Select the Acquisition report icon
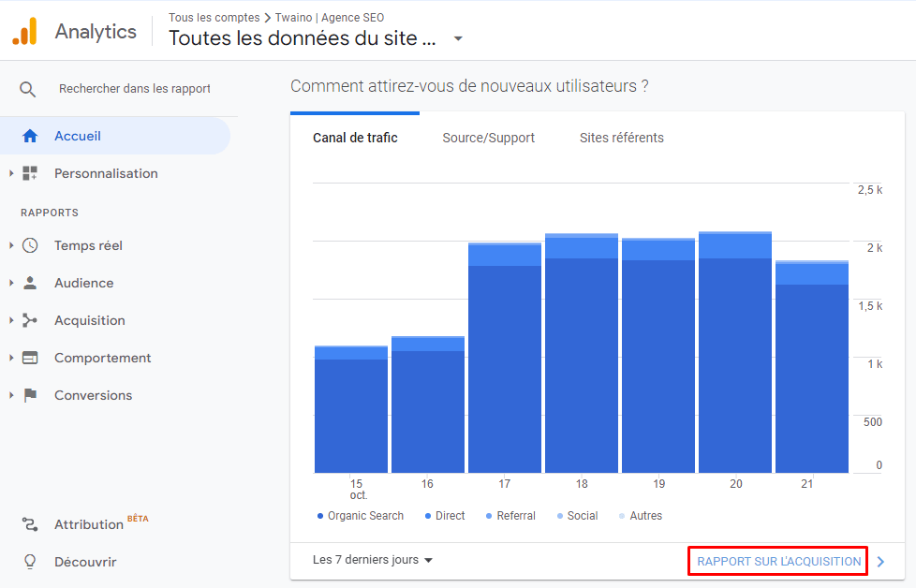 [x=29, y=320]
